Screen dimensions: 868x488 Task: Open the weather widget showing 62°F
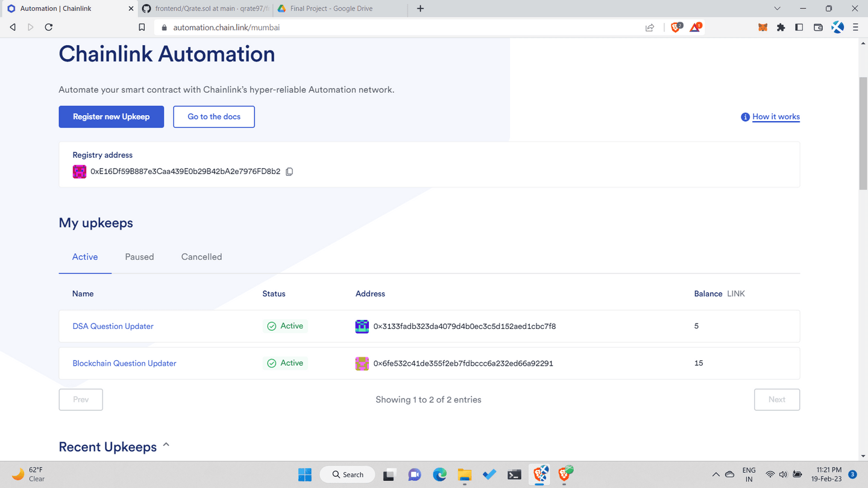pos(28,474)
